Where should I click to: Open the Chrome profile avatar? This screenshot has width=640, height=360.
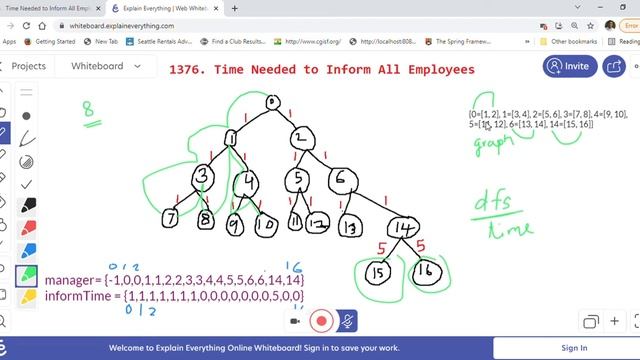610,26
